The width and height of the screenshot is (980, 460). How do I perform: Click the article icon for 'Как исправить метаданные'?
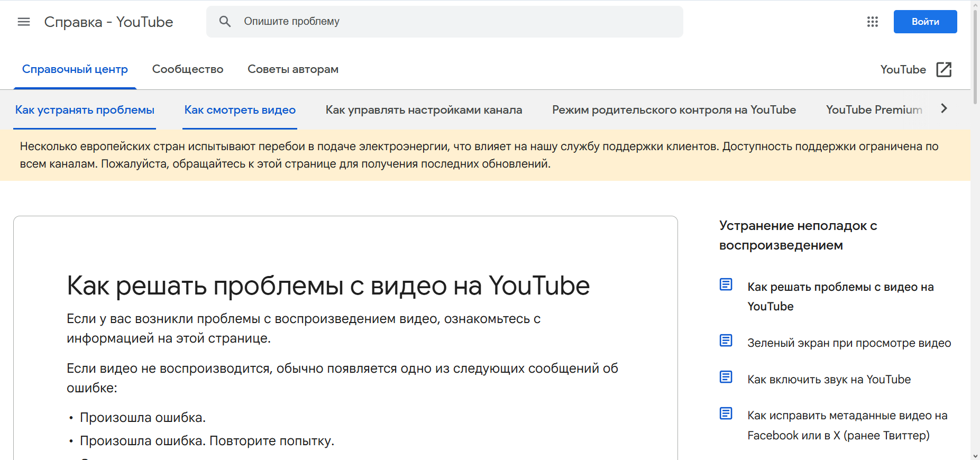point(726,413)
